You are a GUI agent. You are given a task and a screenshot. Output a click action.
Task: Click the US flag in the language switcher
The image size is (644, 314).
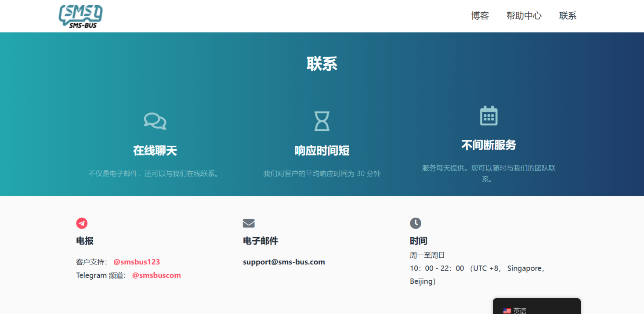507,310
